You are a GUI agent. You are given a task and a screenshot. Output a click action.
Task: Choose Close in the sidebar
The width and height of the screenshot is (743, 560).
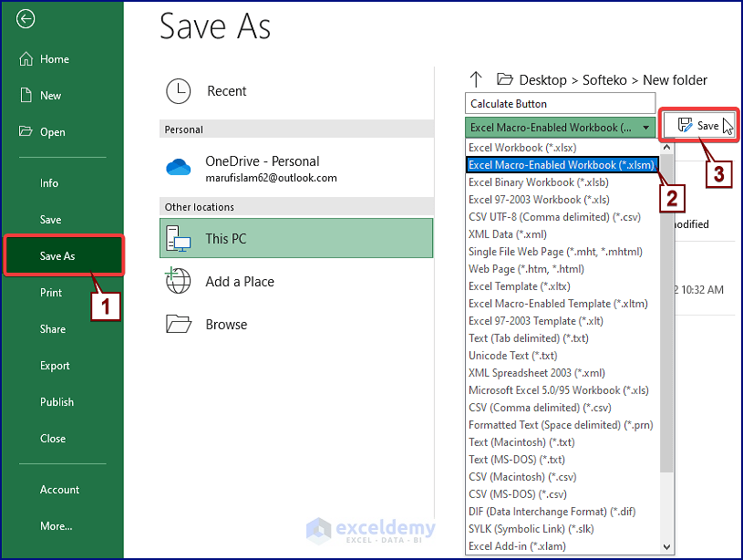tap(53, 439)
